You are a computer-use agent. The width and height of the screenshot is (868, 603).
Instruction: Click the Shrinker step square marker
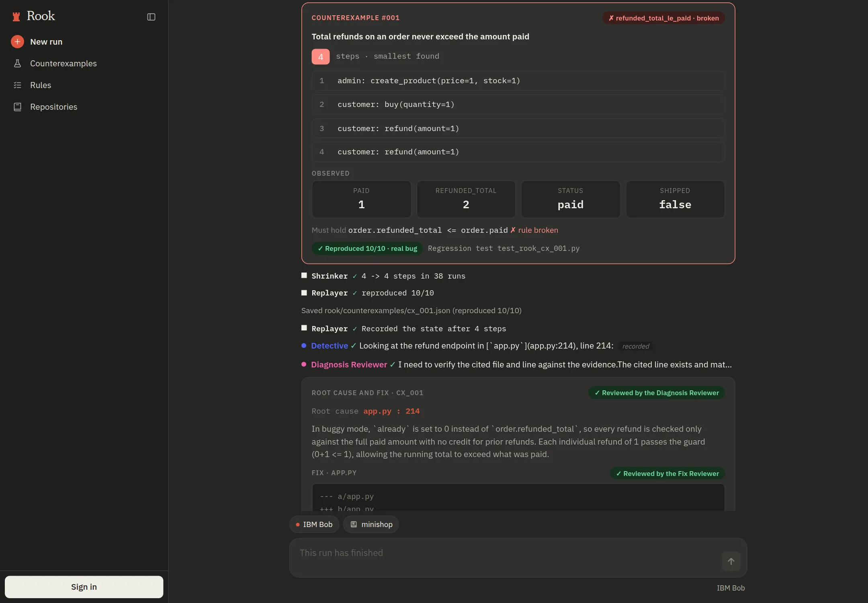[304, 275]
